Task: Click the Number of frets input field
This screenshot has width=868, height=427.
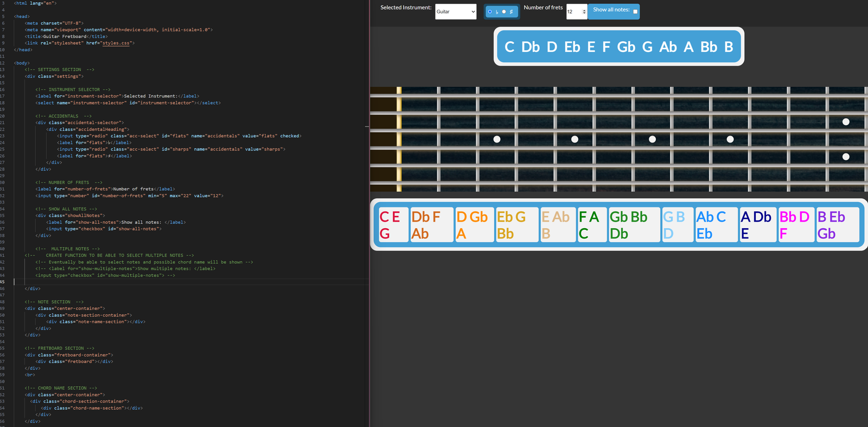Action: [x=573, y=11]
